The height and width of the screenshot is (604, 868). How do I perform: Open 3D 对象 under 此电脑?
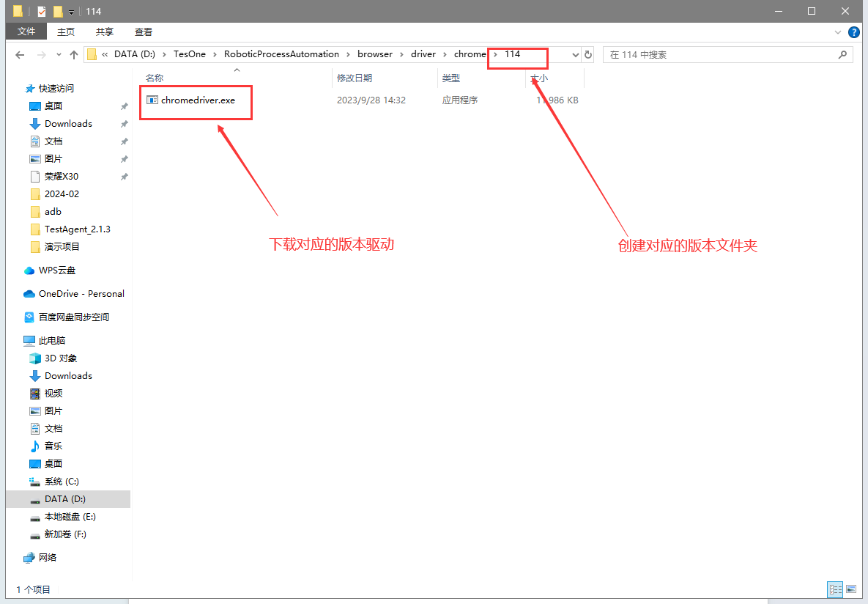[x=60, y=358]
